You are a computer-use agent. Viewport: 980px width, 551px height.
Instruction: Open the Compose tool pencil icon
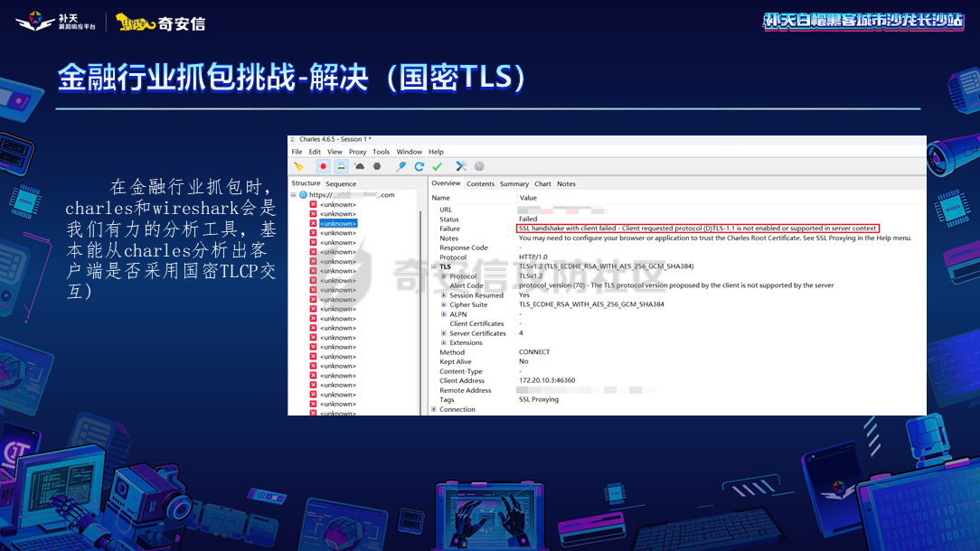coord(400,165)
